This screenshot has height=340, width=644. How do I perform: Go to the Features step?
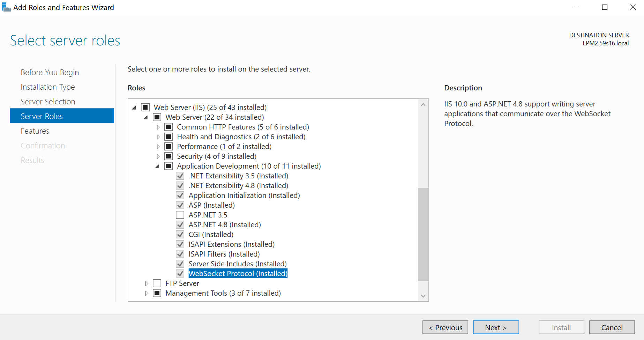pos(35,131)
